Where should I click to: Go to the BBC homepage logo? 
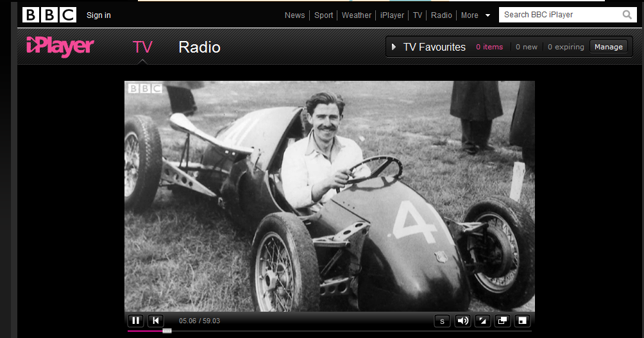point(49,15)
